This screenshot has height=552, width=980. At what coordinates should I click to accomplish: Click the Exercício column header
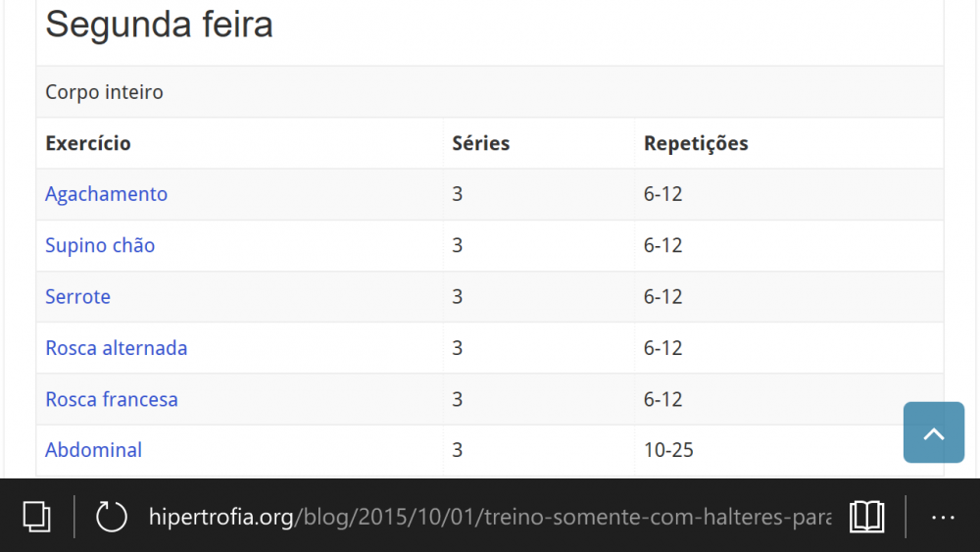[88, 143]
